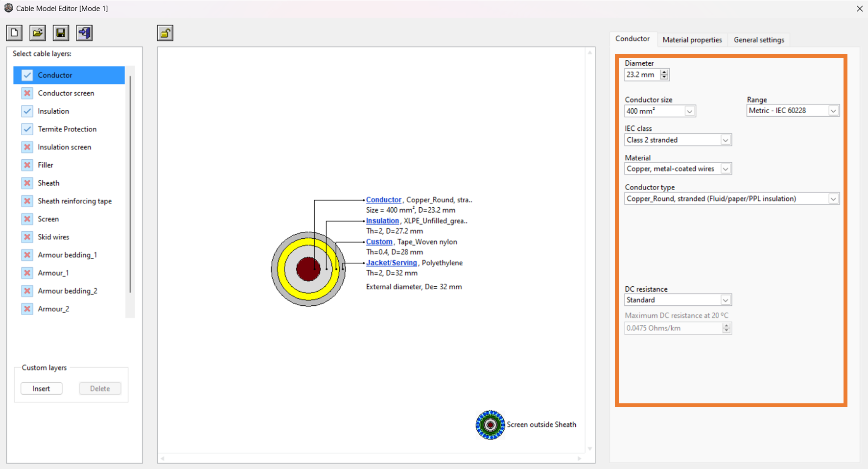Click the Save floppy disk icon
The width and height of the screenshot is (868, 469).
[x=61, y=33]
